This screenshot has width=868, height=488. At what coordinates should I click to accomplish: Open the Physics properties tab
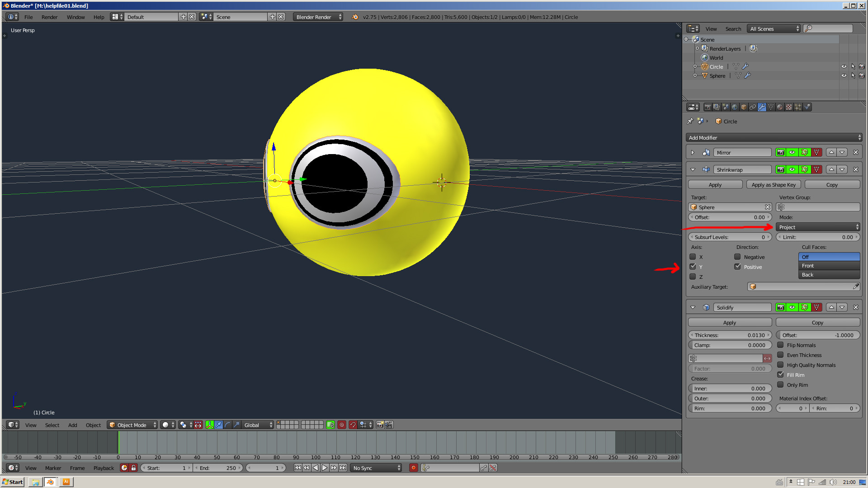tap(807, 107)
